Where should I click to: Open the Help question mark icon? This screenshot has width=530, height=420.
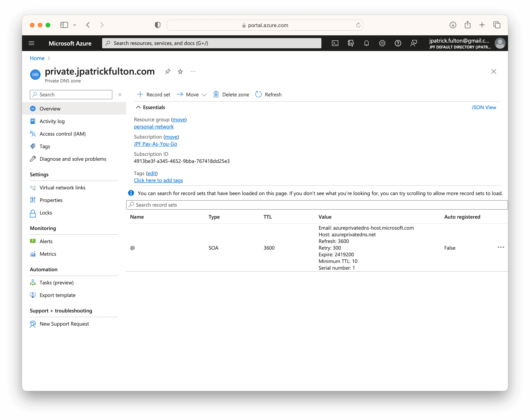click(x=398, y=43)
